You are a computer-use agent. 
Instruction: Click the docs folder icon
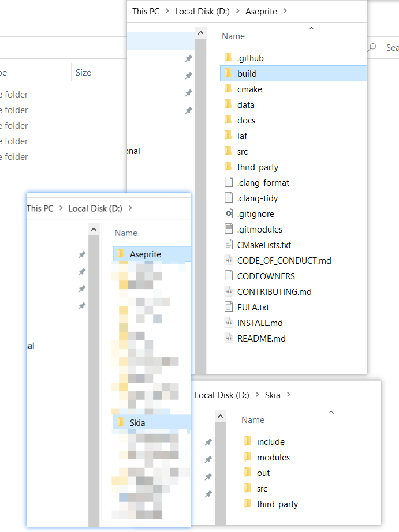228,120
